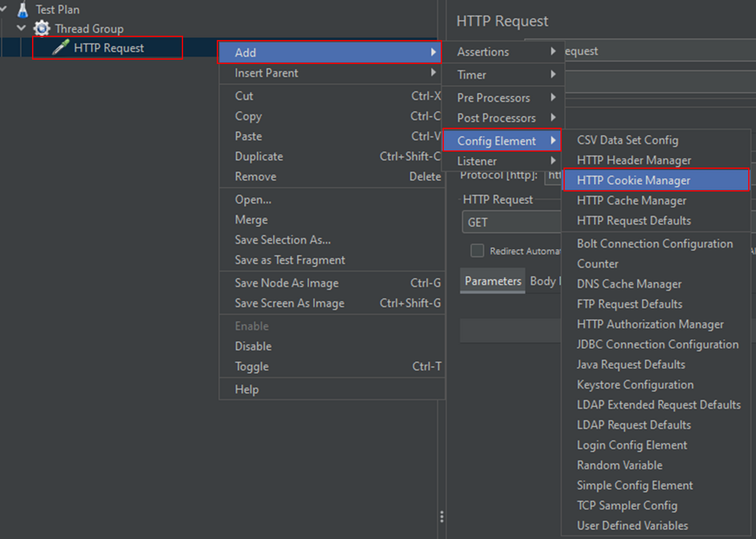This screenshot has height=539, width=756.
Task: Click the Thread Group gear icon
Action: coord(42,29)
